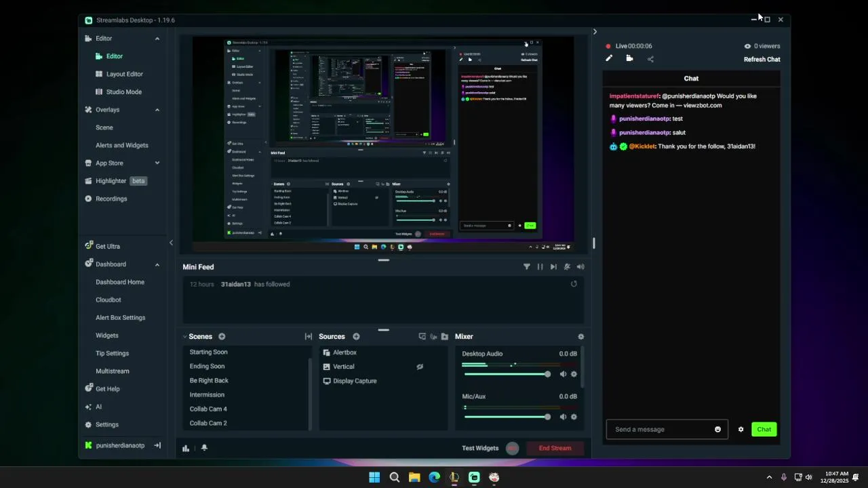Viewport: 868px width, 488px height.
Task: Click Mixer panel vertical scrollbar
Action: click(583, 367)
